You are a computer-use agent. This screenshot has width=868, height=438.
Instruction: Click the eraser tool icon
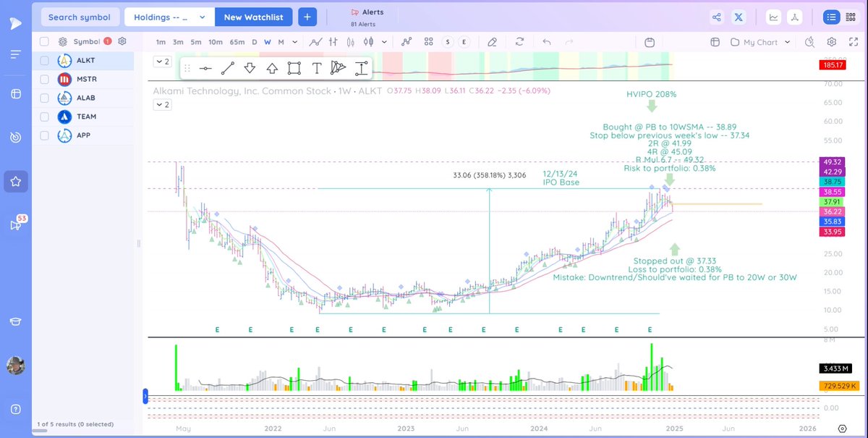(x=492, y=42)
